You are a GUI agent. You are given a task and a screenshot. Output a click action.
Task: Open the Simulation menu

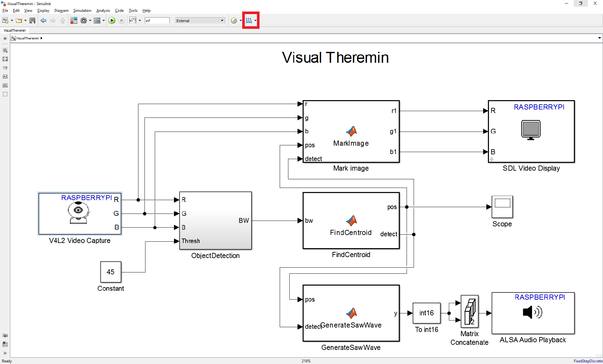click(82, 10)
